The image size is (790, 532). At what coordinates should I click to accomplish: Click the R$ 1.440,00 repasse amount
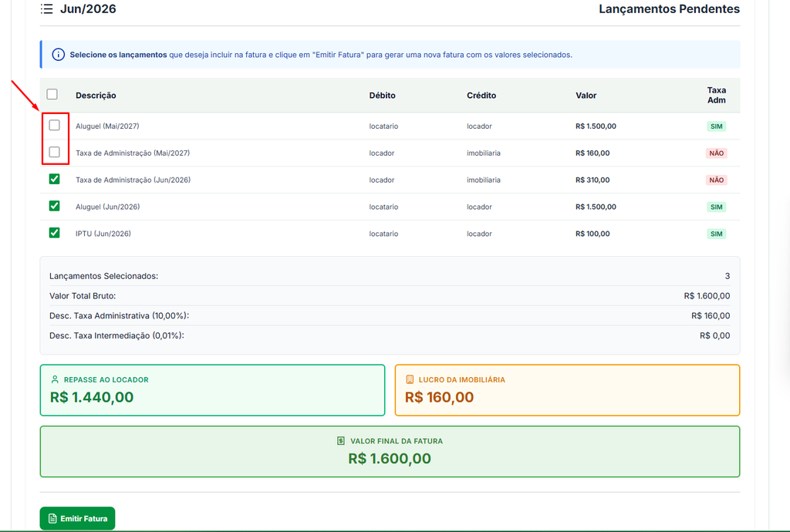click(x=92, y=397)
